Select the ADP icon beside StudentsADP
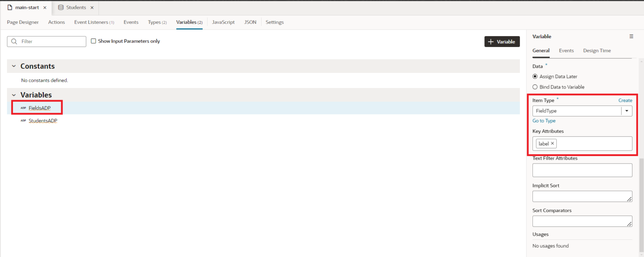 click(x=22, y=121)
